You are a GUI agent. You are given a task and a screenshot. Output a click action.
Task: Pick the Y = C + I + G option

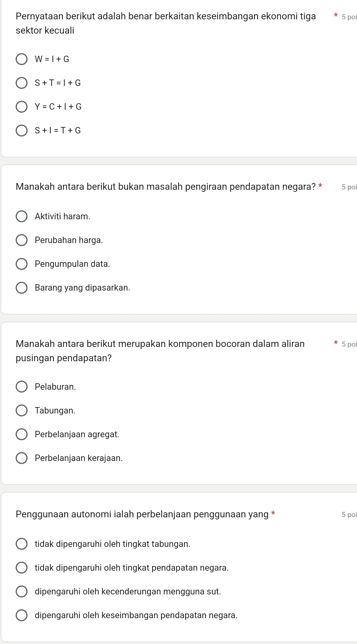tap(22, 107)
